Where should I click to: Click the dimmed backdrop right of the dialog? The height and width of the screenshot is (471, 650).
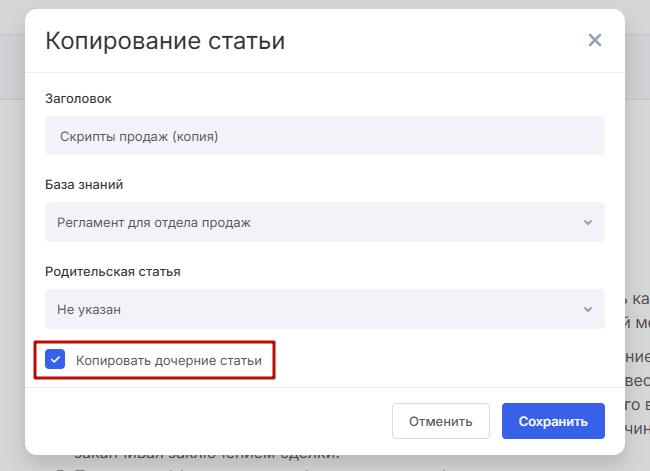pos(638,200)
